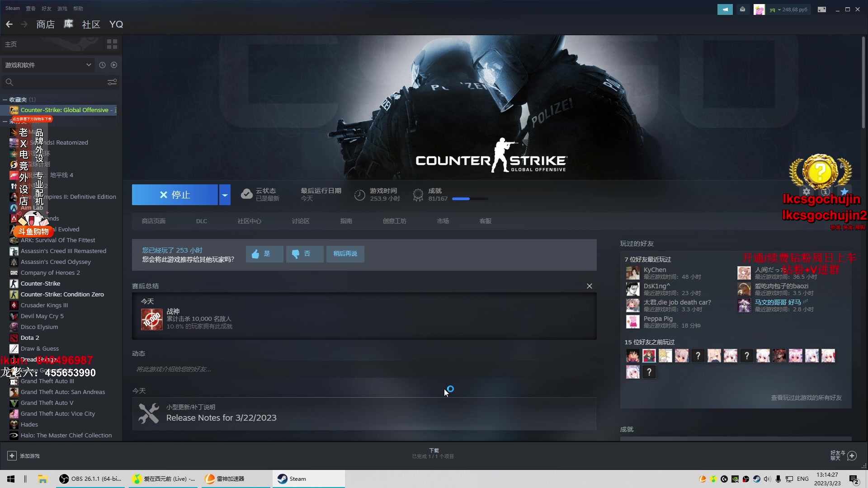Click the activity share text field
The width and height of the screenshot is (868, 488).
(x=364, y=369)
